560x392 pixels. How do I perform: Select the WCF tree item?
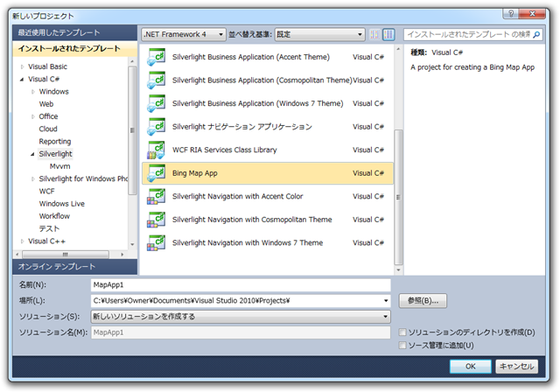click(46, 192)
